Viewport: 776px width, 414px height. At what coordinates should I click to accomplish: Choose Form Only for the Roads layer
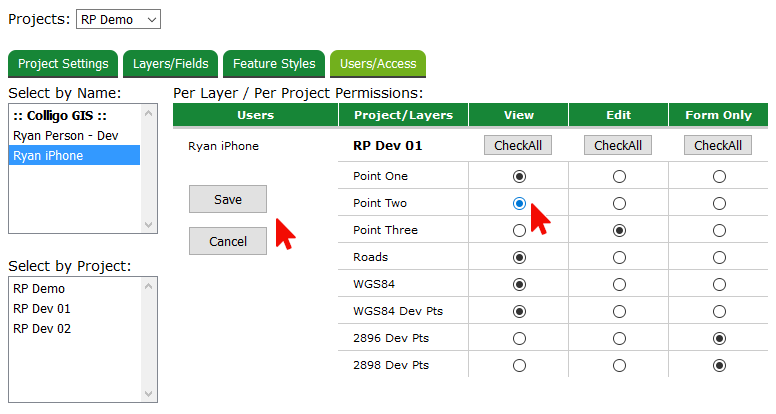719,257
